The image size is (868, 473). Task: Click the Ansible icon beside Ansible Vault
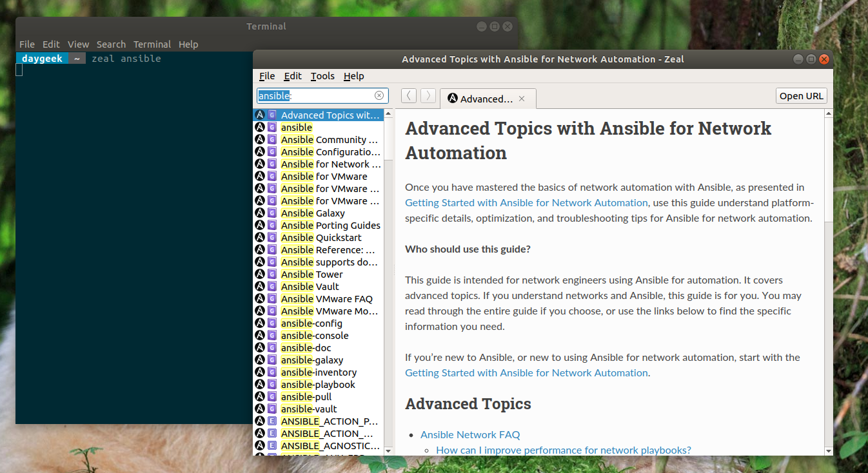point(260,286)
